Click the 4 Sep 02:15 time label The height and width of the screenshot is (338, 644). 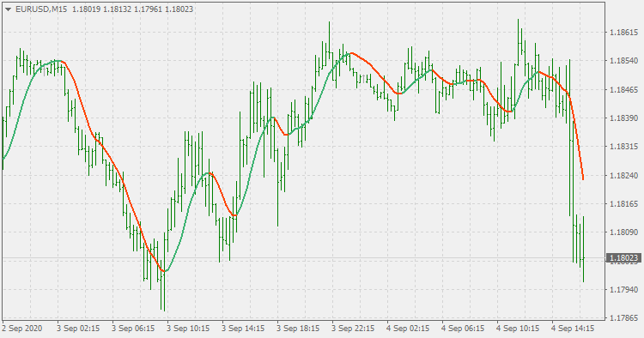[x=408, y=329]
